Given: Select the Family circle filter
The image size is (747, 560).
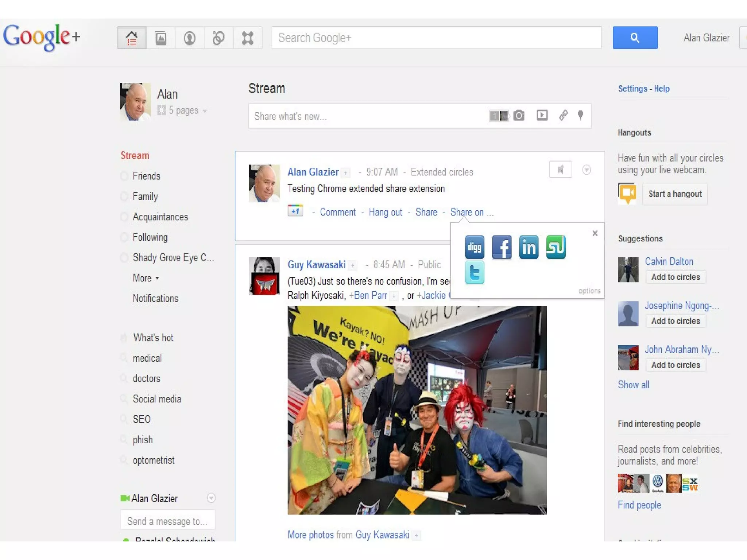Looking at the screenshot, I should coord(145,197).
